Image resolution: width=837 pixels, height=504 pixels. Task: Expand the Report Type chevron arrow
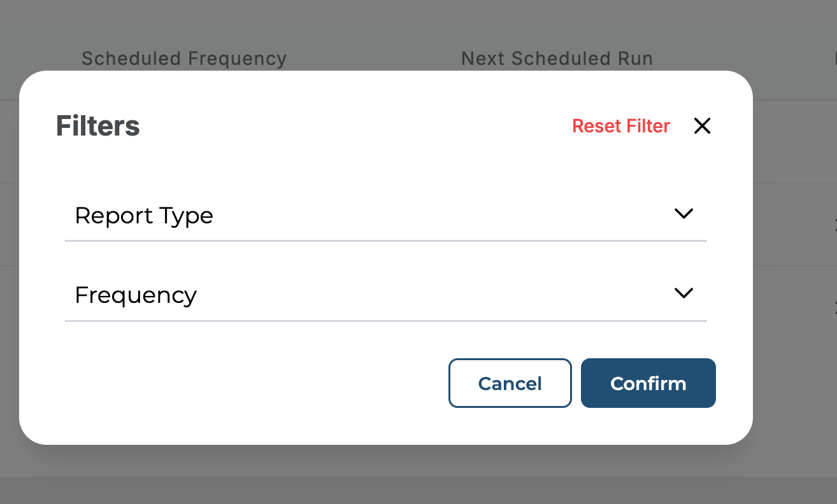(683, 214)
